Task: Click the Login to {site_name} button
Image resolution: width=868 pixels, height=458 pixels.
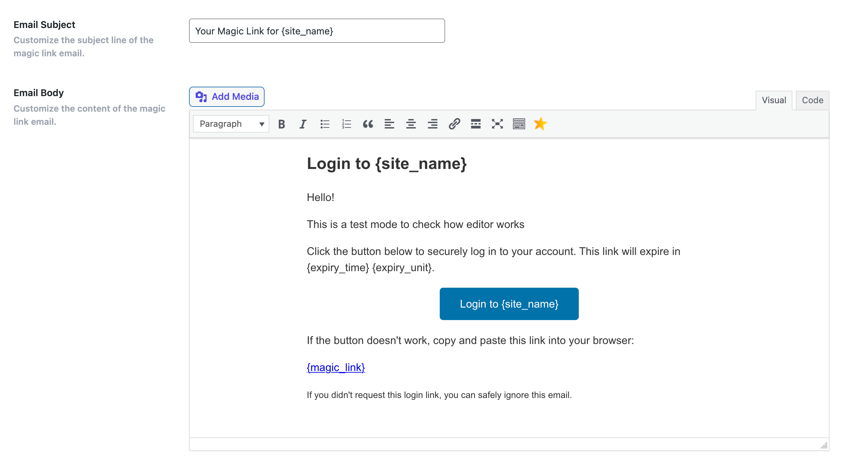Action: coord(509,304)
